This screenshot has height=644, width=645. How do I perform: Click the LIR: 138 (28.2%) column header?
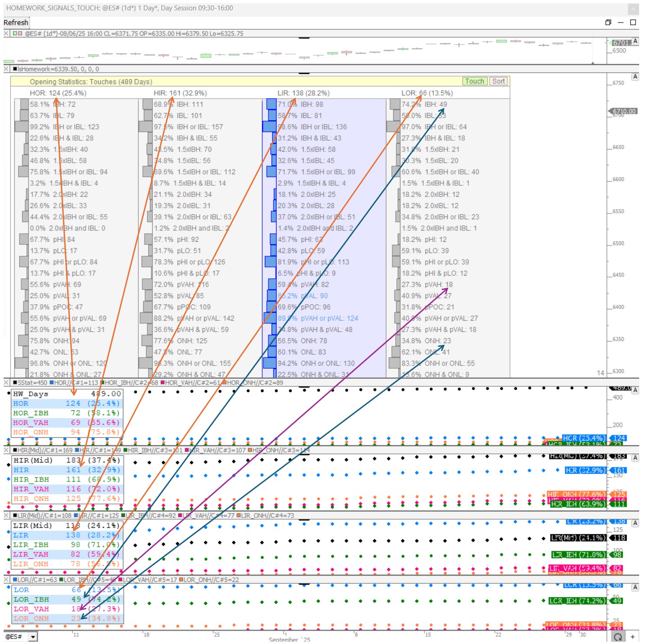[304, 93]
